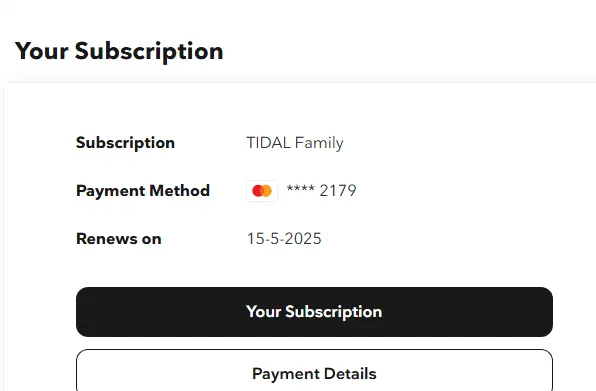This screenshot has height=391, width=596.
Task: Click the word Family in the plan name
Action: pos(319,144)
